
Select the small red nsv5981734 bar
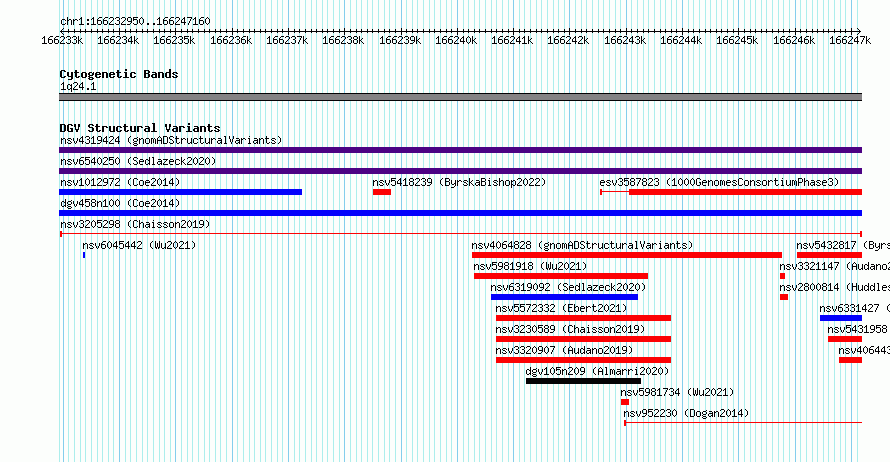tap(625, 402)
